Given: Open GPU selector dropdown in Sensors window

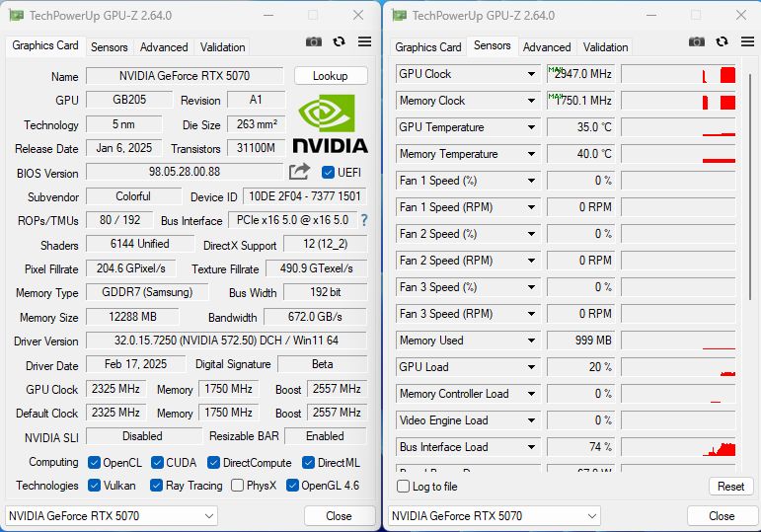Looking at the screenshot, I should (495, 515).
